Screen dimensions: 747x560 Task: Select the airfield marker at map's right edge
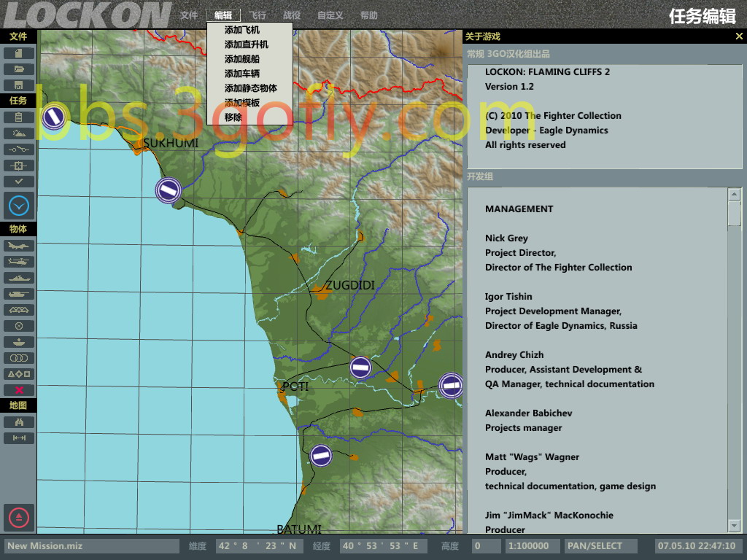click(451, 386)
